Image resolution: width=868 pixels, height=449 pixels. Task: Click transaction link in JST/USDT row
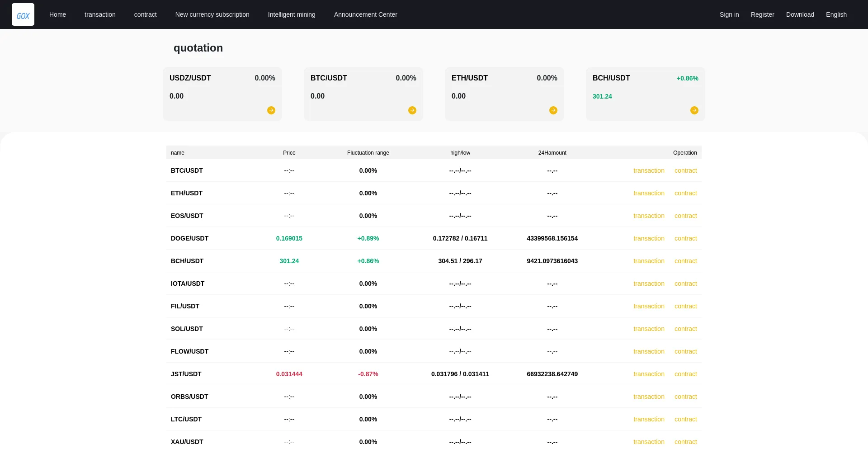(x=649, y=374)
